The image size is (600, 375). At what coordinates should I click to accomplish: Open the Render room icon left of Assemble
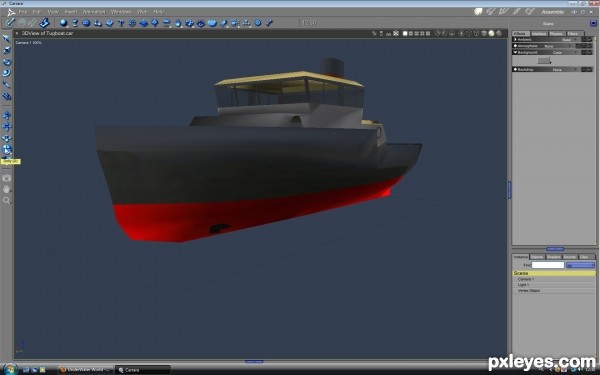[530, 12]
